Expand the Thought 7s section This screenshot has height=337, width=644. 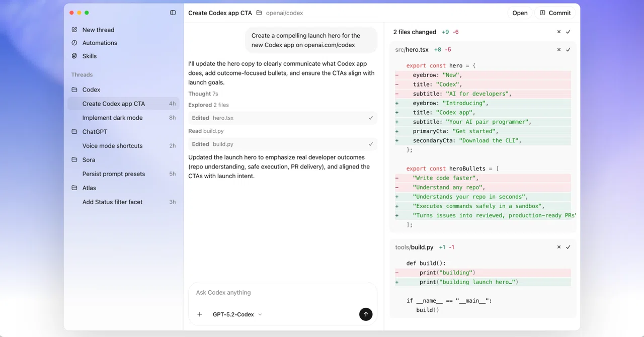[203, 94]
